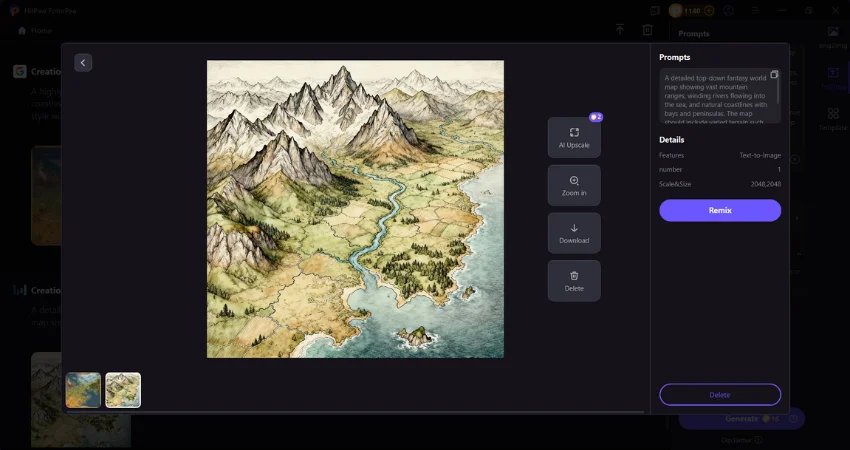The height and width of the screenshot is (450, 850).
Task: Click the plus icon beside 1140 credits
Action: click(x=709, y=11)
